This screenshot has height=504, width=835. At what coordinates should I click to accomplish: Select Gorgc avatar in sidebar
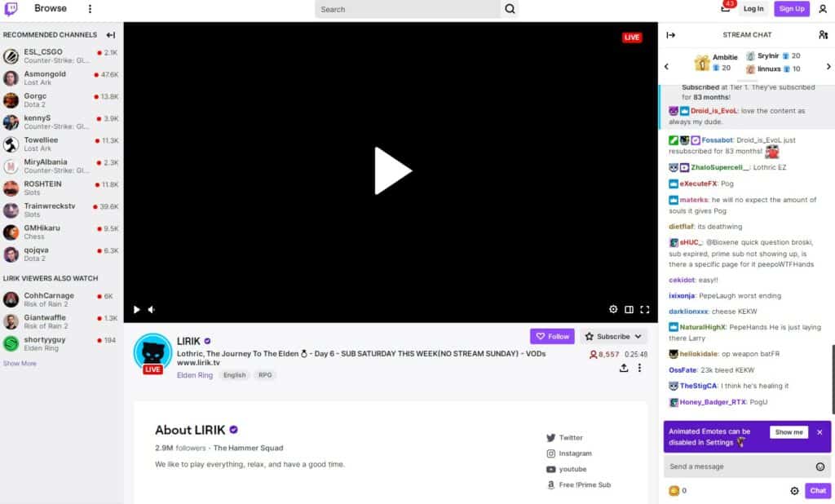coord(11,100)
